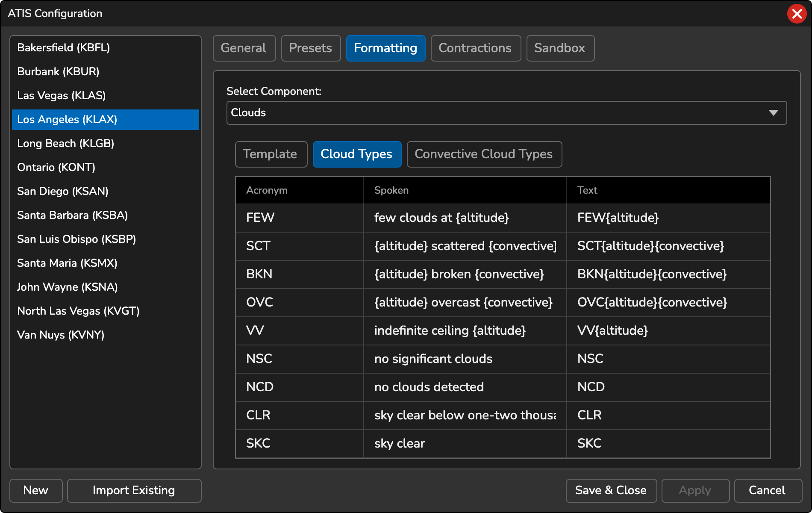Edit text cell 'BKN{altitude}{convective}'
Screen dimensions: 812x513
point(668,274)
